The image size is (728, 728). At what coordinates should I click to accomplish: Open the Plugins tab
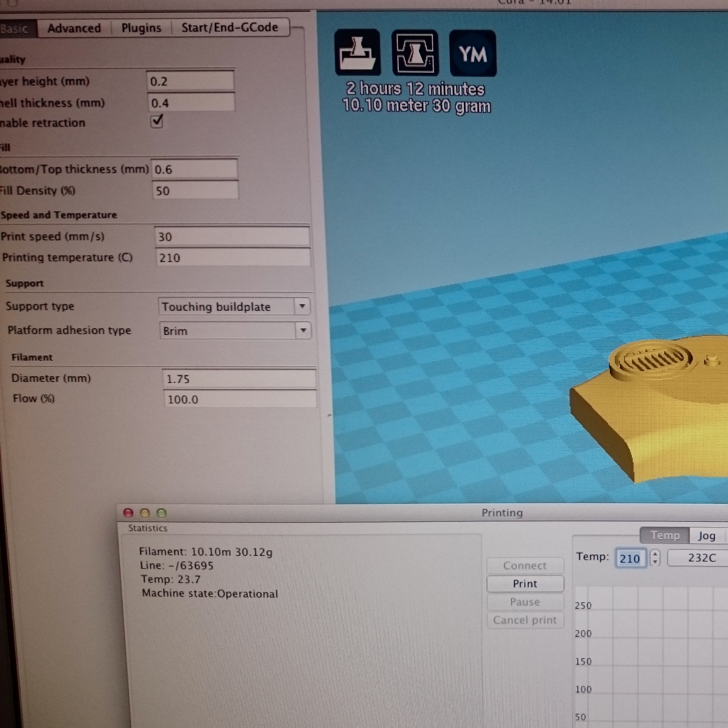point(141,28)
